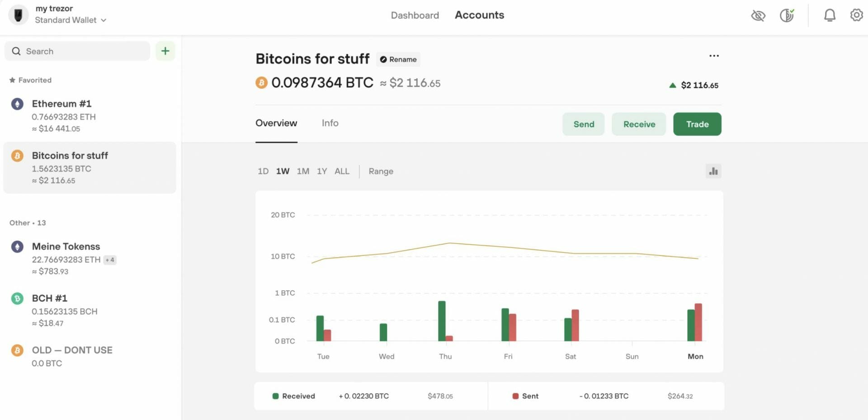868x420 pixels.
Task: Click Meine Tokenss Ethereum icon
Action: [x=17, y=247]
